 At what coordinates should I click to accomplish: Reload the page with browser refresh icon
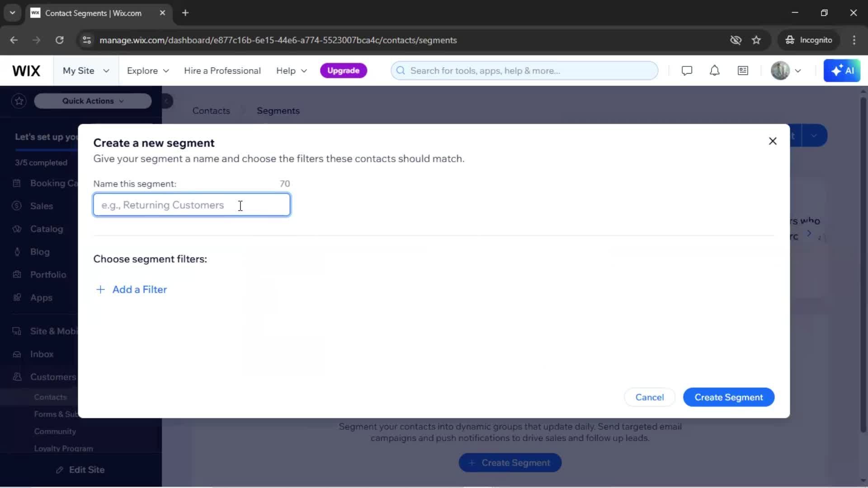[59, 40]
